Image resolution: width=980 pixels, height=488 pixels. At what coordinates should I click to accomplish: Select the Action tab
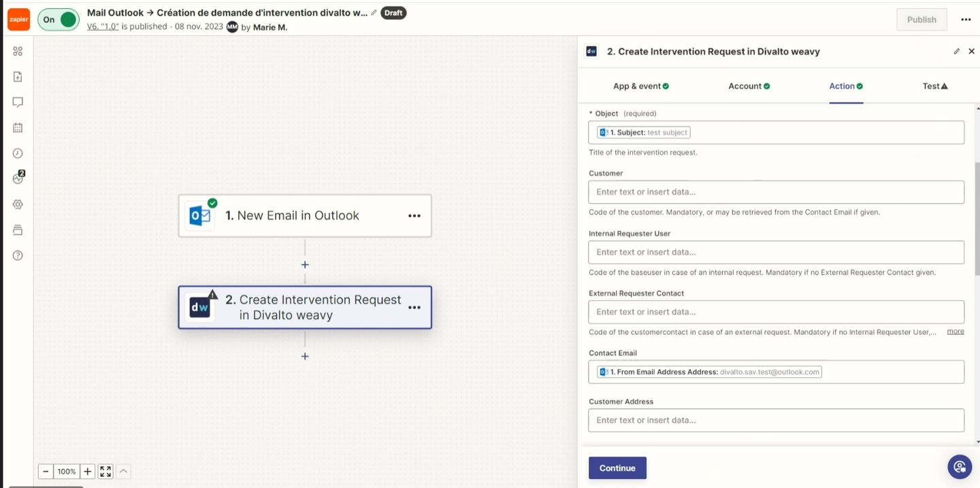point(846,86)
